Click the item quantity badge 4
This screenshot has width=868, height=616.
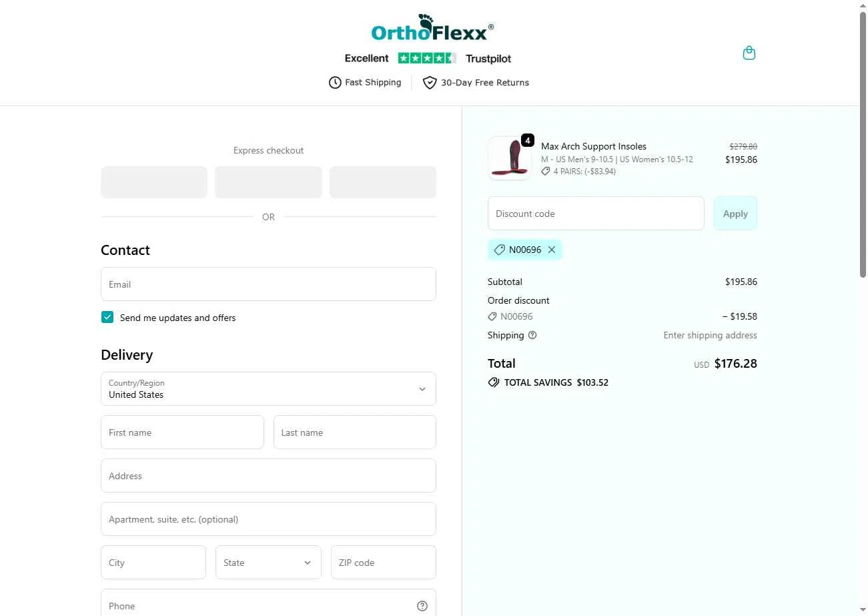click(x=528, y=140)
